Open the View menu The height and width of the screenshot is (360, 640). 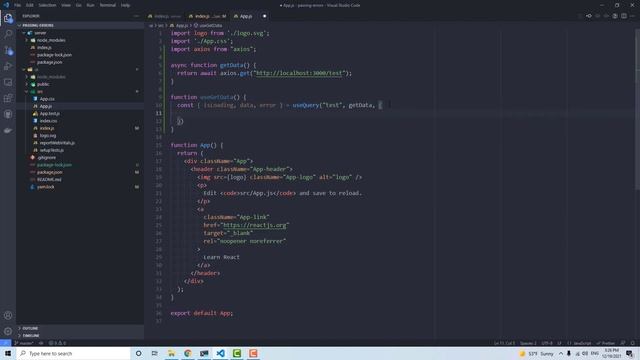[66, 5]
